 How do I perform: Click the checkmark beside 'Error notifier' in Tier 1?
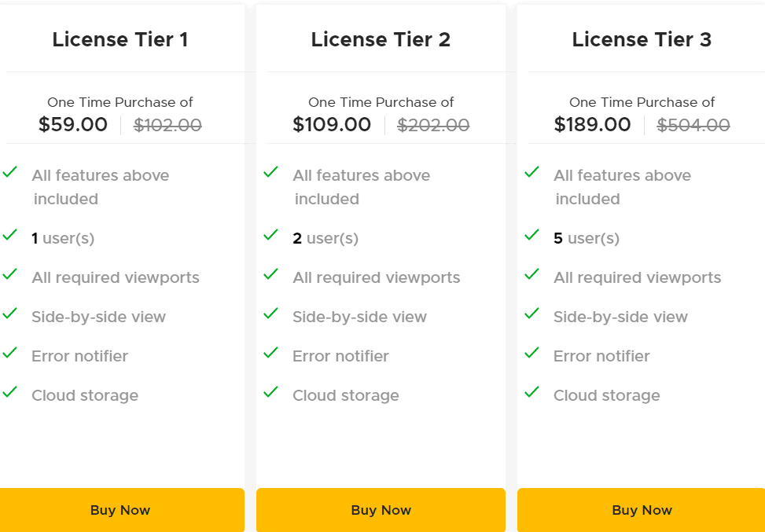[11, 354]
